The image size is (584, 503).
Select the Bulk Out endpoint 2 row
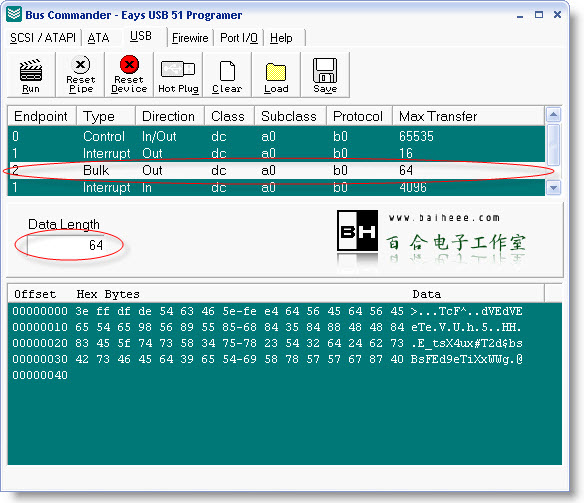(276, 170)
